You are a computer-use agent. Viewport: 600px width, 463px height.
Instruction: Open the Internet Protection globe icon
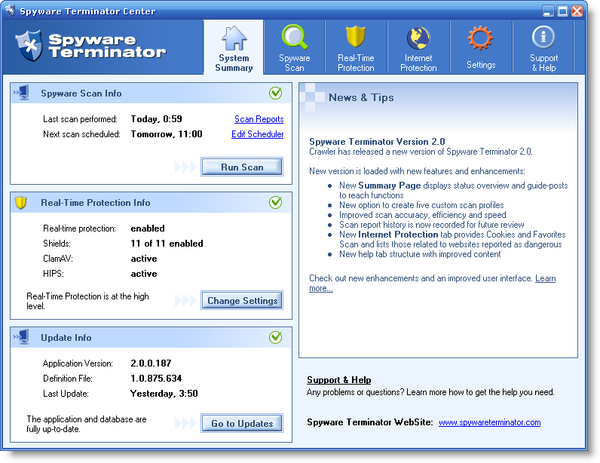pos(418,38)
